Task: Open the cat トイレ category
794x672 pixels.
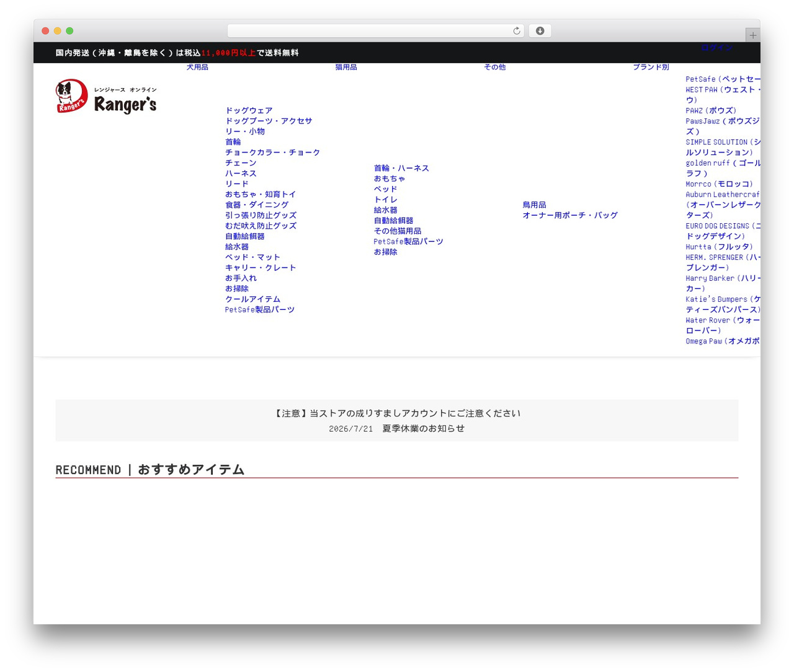Action: click(x=386, y=200)
